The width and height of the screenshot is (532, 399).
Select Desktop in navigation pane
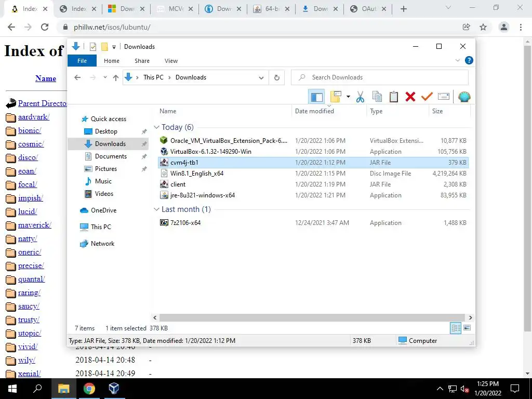pyautogui.click(x=106, y=131)
